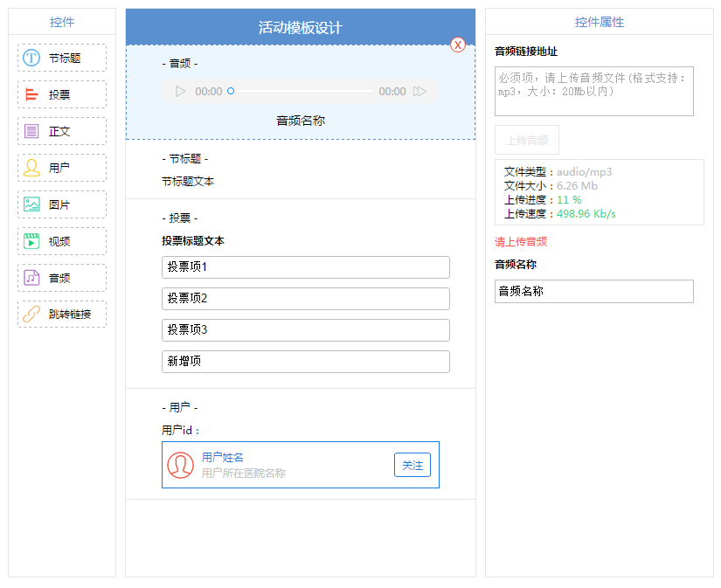Click the - 投票 - section heading
Screen dimensions: 721x588
180,218
